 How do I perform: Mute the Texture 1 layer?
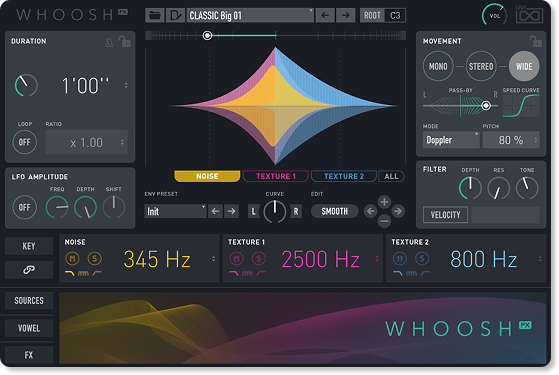tap(236, 258)
